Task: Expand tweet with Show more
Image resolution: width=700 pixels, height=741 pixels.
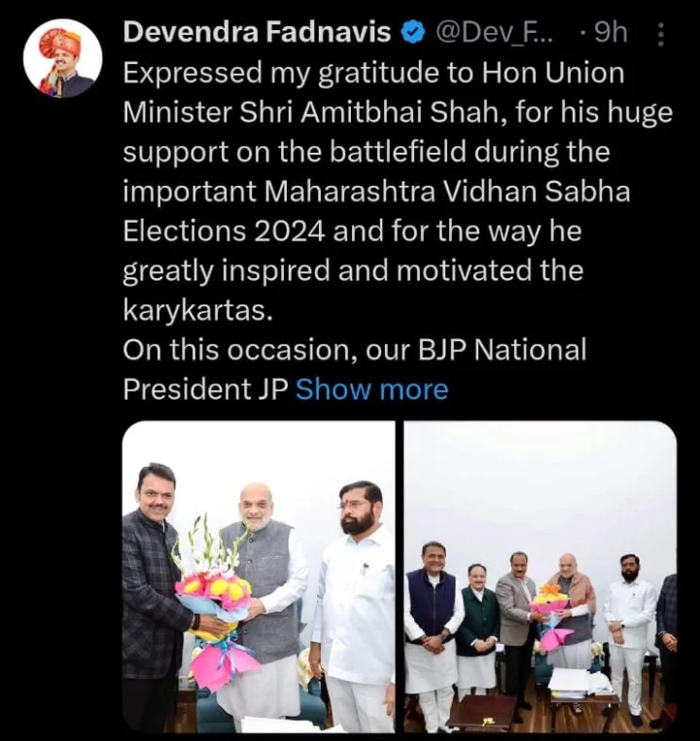Action: [371, 390]
